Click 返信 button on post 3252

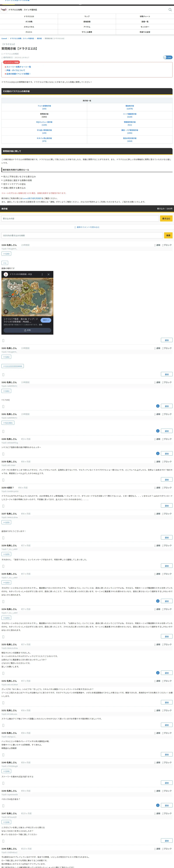point(167,703)
